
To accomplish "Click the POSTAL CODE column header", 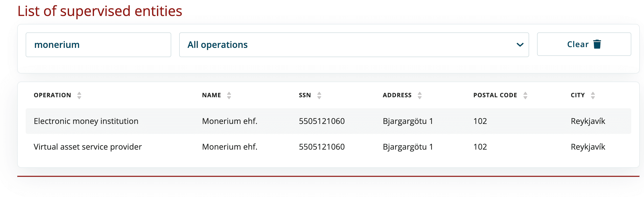I will 495,95.
